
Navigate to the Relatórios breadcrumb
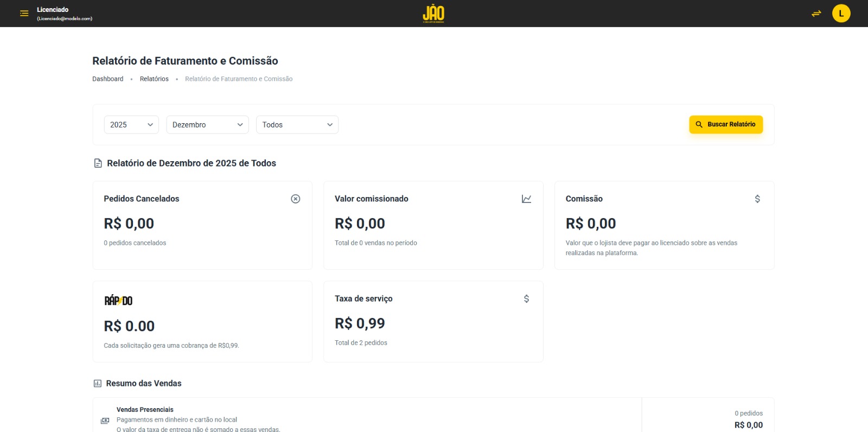tap(154, 79)
